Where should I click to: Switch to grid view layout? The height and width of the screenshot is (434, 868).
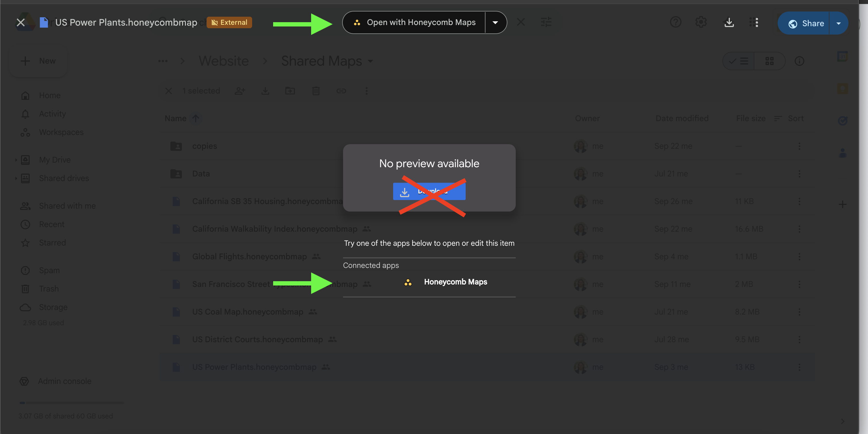coord(770,61)
